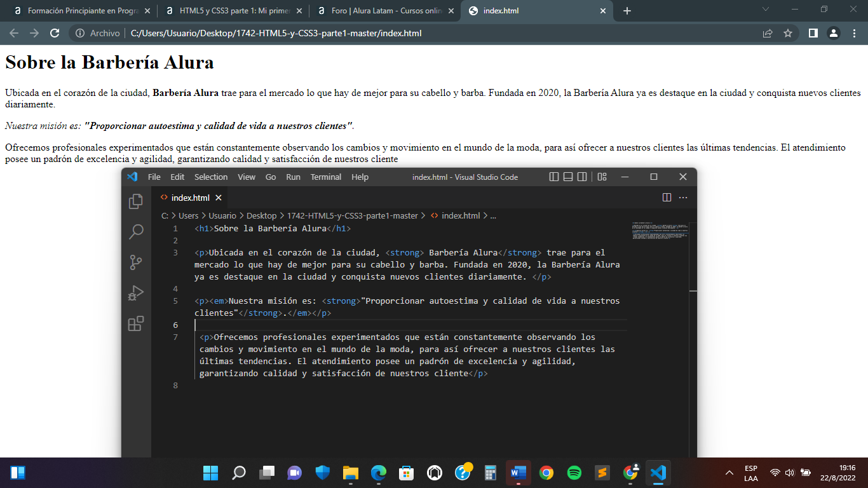The height and width of the screenshot is (488, 868).
Task: Click the code minimap in VS Code
Action: pyautogui.click(x=661, y=231)
